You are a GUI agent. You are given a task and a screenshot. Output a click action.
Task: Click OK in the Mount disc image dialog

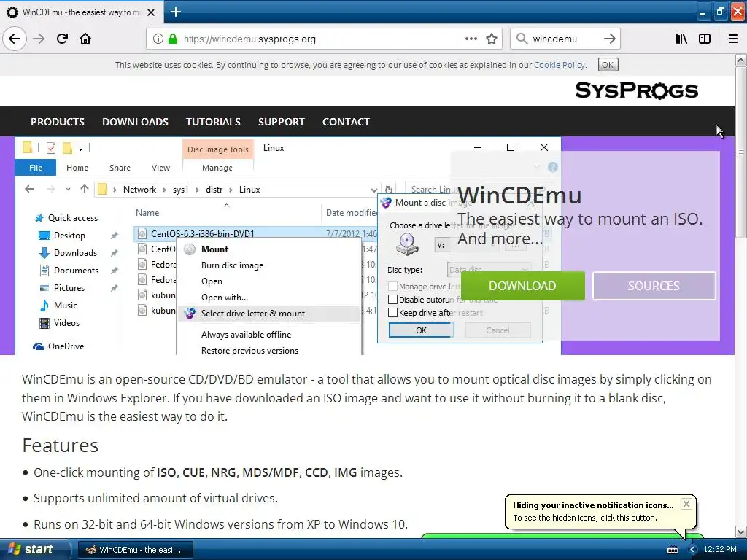(x=421, y=330)
